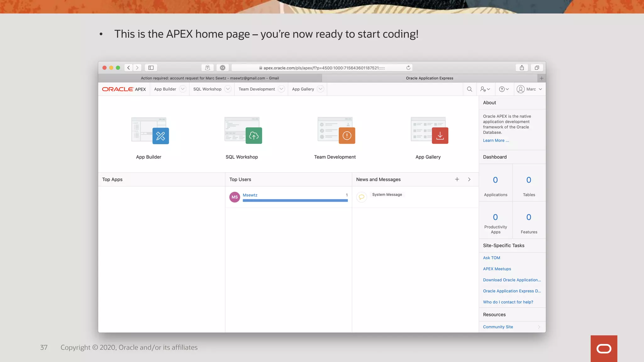This screenshot has width=644, height=362.
Task: Open the administration user-key icon menu
Action: coord(485,89)
